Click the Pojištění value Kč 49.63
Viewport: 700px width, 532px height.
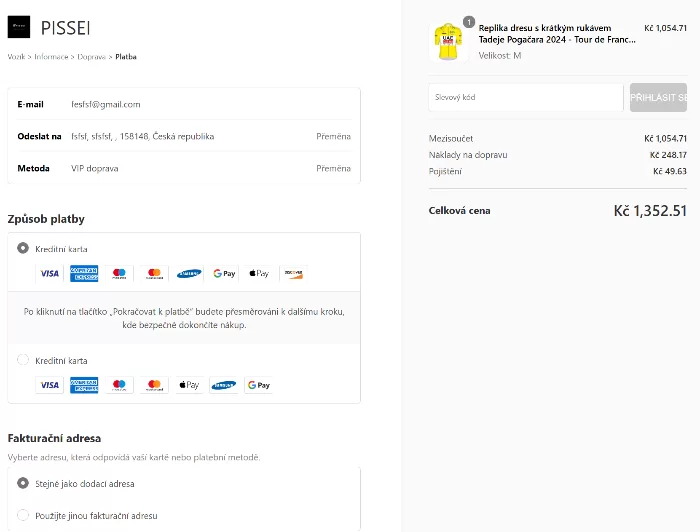point(670,171)
